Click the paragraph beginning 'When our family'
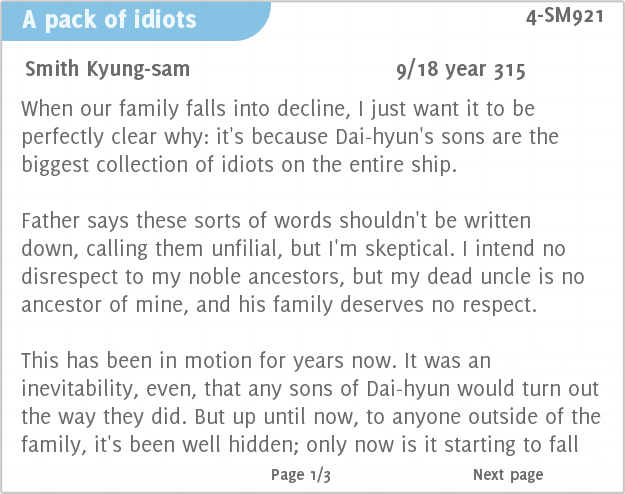 290,136
